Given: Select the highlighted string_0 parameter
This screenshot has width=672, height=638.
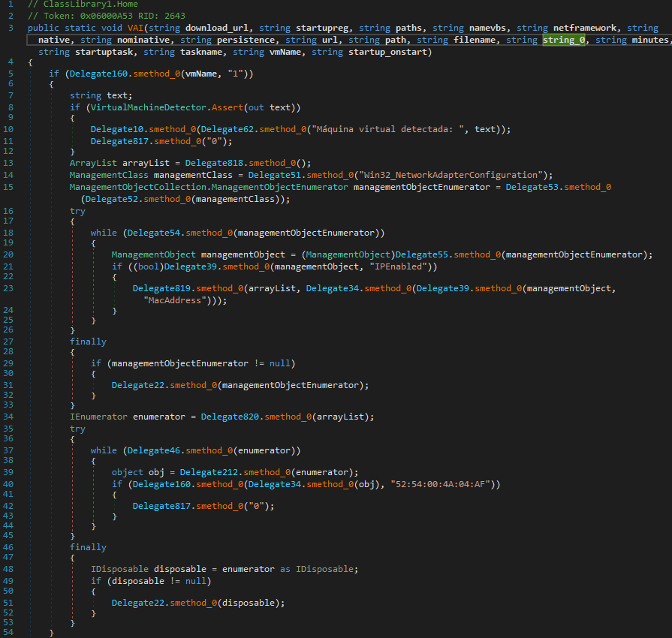Looking at the screenshot, I should 564,40.
